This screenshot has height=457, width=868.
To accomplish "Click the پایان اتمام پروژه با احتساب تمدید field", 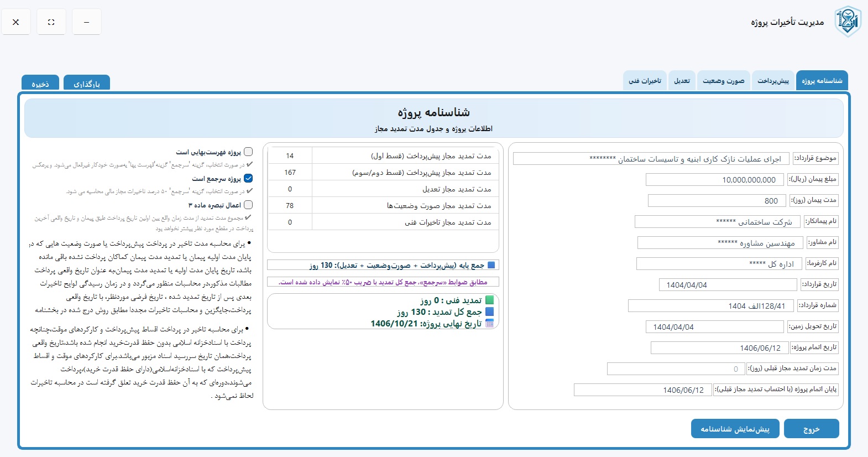I will tap(643, 390).
